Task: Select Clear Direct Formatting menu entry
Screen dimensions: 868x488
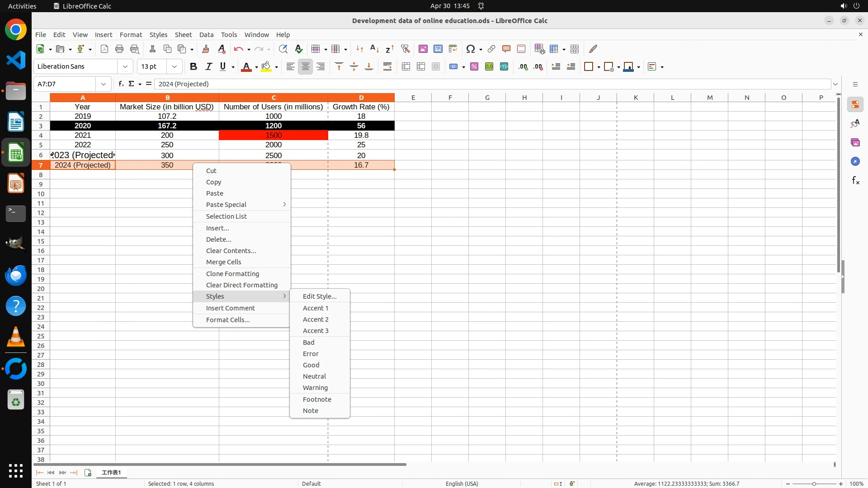Action: pyautogui.click(x=241, y=285)
